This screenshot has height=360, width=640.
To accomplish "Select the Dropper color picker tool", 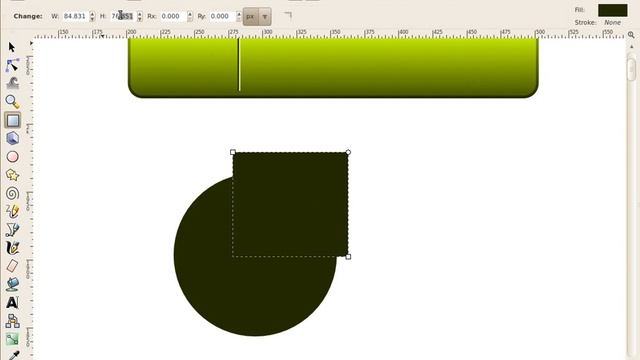I will click(x=13, y=355).
